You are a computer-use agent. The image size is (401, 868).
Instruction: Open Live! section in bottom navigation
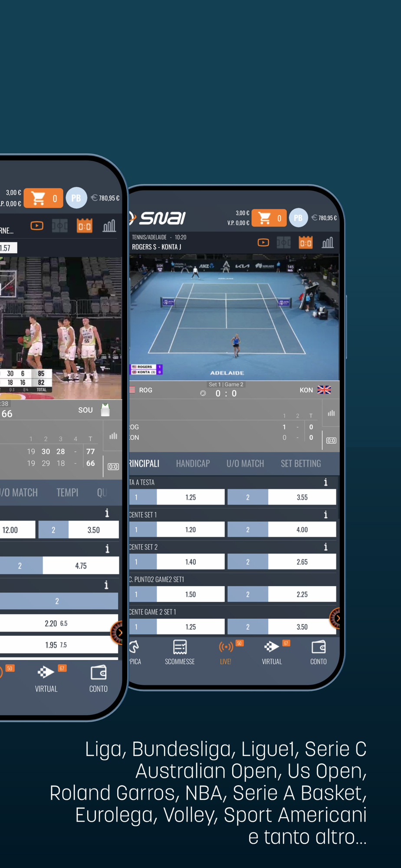226,653
